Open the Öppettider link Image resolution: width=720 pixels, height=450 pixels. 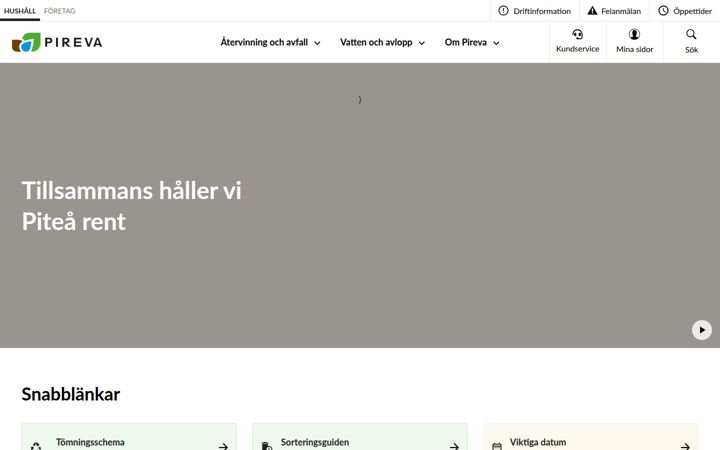pyautogui.click(x=685, y=11)
